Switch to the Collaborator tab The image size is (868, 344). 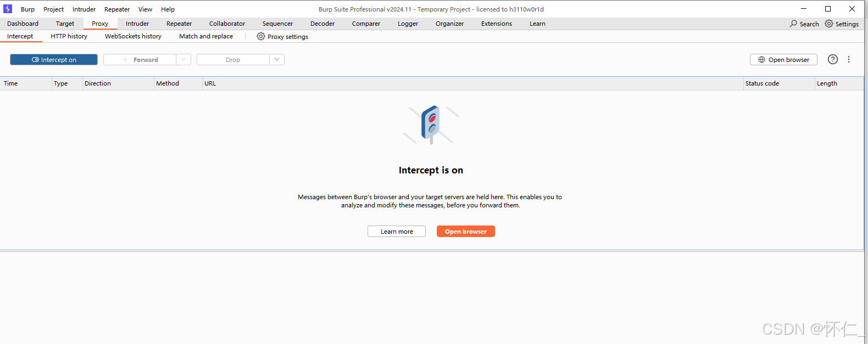pyautogui.click(x=227, y=24)
